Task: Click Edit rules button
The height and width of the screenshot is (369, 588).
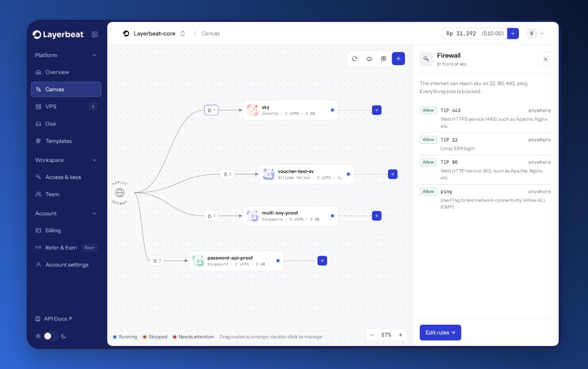Action: point(440,333)
